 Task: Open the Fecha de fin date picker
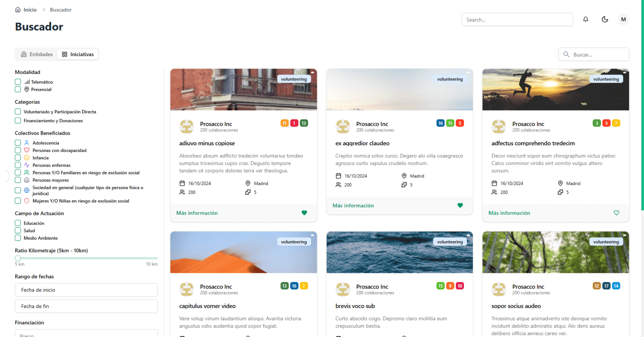pos(86,306)
